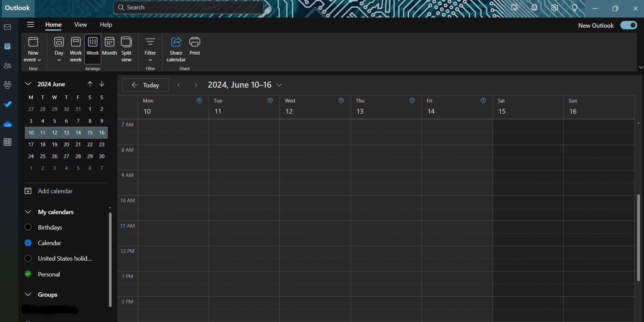Select the Week view button
Viewport: 644px width, 322px height.
point(93,49)
